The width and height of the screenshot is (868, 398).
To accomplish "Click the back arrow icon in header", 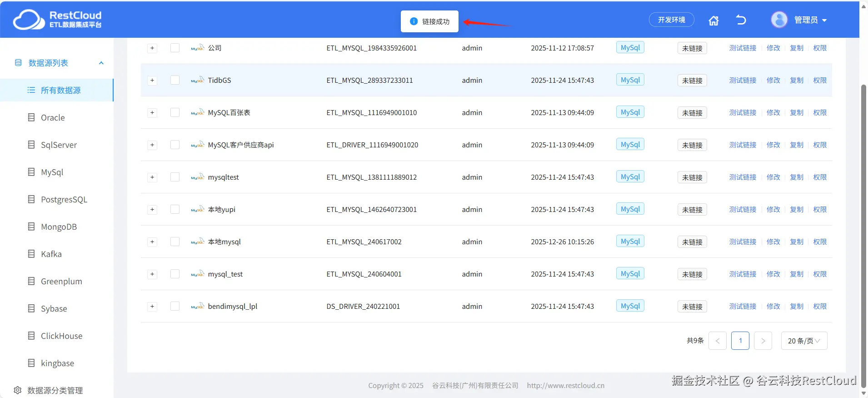I will click(x=741, y=20).
